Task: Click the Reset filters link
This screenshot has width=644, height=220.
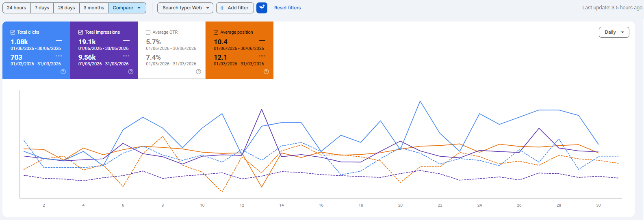Action: tap(288, 8)
